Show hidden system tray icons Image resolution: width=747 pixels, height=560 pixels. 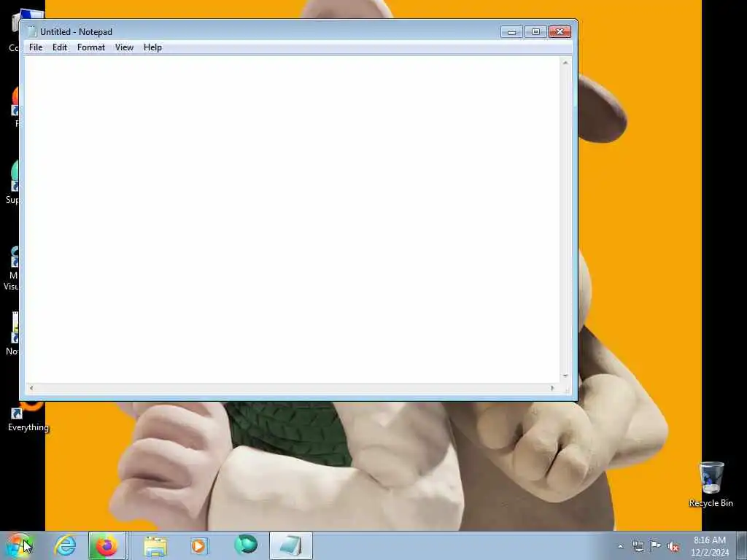pos(620,547)
